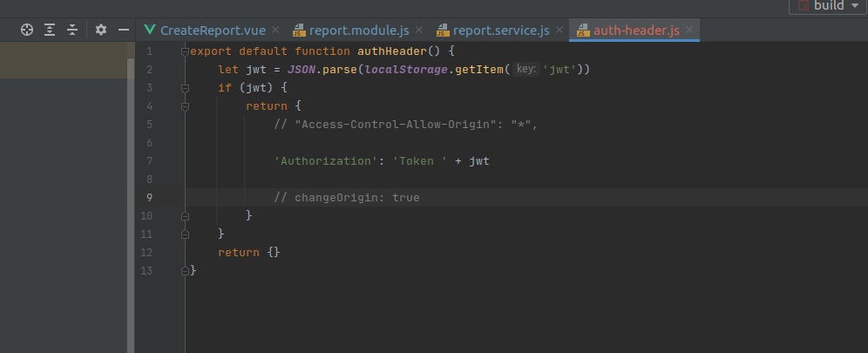Screen dimensions: 868x353
Task: Switch to the CreateReport.vue tab
Action: (x=213, y=31)
